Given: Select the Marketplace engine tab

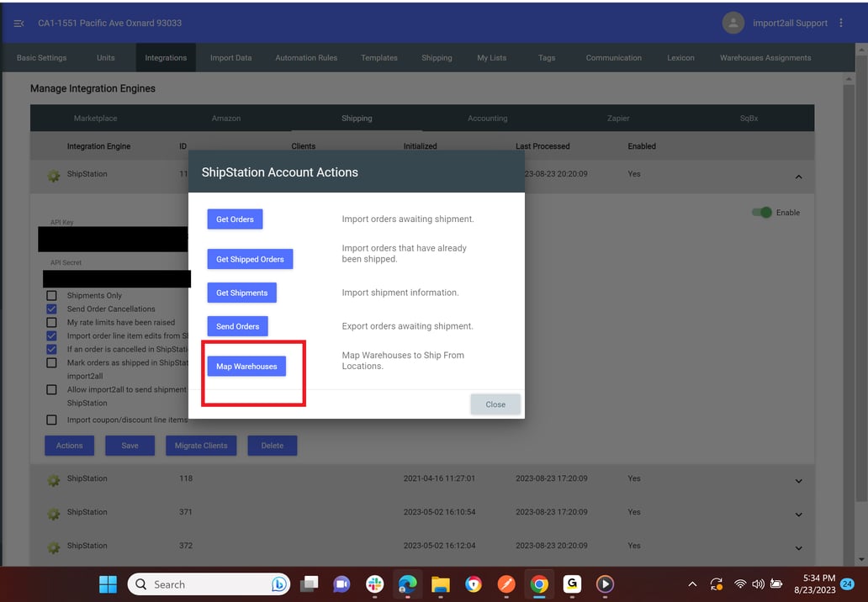Looking at the screenshot, I should (95, 119).
